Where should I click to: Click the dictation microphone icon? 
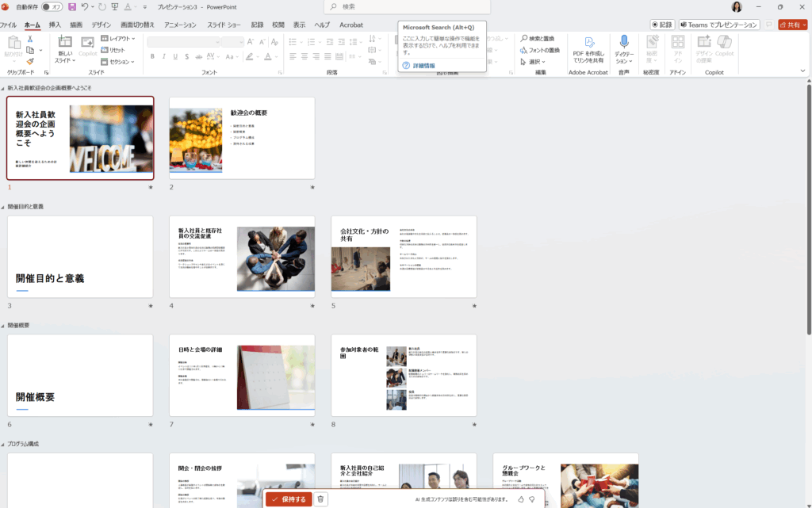coord(624,42)
